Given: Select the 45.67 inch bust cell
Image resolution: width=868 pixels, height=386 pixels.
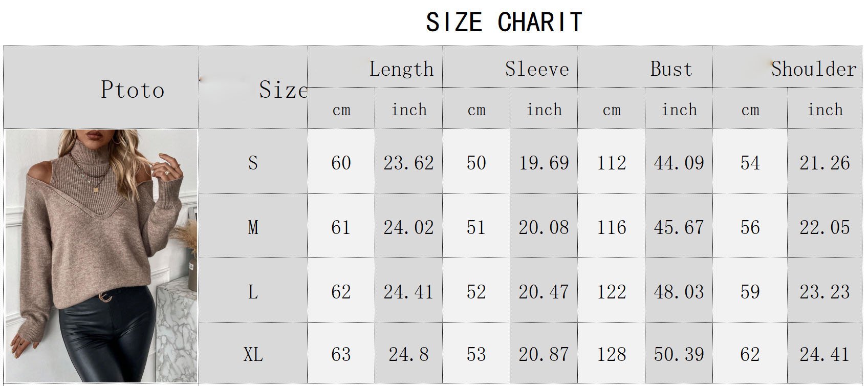Looking at the screenshot, I should point(679,227).
